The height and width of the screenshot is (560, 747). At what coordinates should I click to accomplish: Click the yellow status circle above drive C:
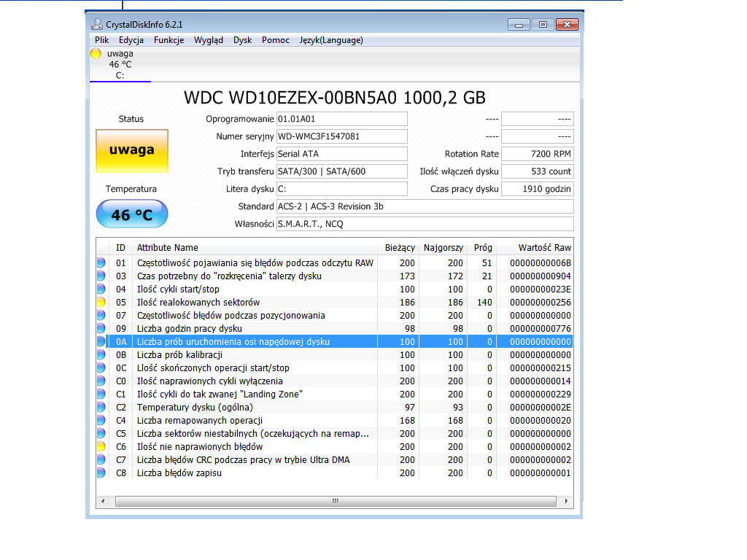coord(96,53)
